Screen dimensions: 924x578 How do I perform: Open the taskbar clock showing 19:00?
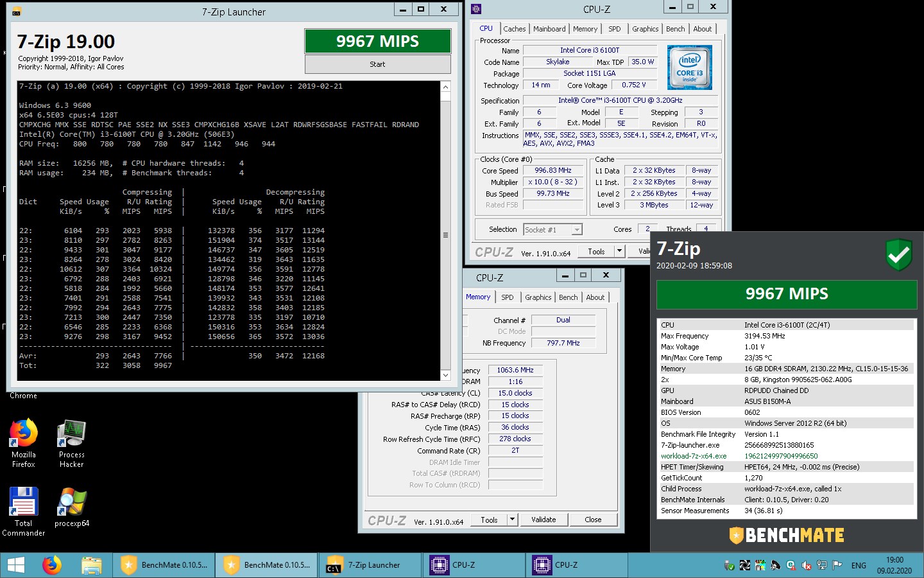coord(894,565)
